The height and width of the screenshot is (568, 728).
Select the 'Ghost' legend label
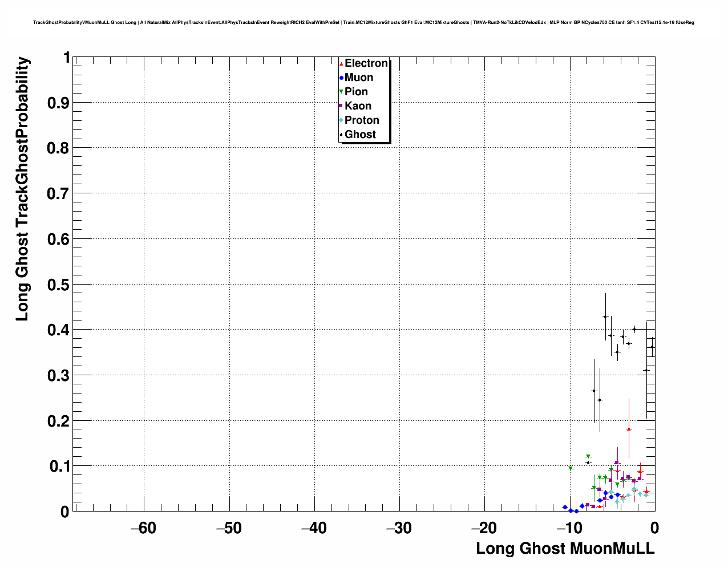point(360,135)
